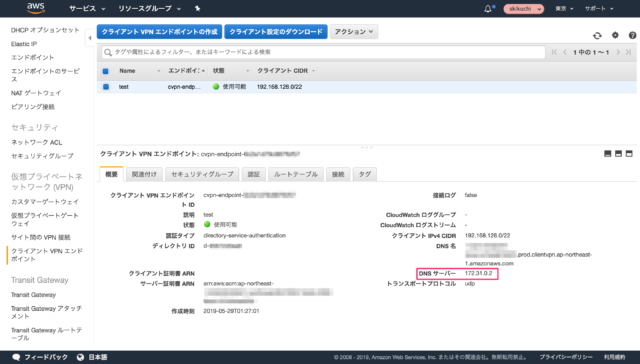Open the リソースグループ dropdown menu
Viewport: 640px width, 364px height.
click(149, 8)
